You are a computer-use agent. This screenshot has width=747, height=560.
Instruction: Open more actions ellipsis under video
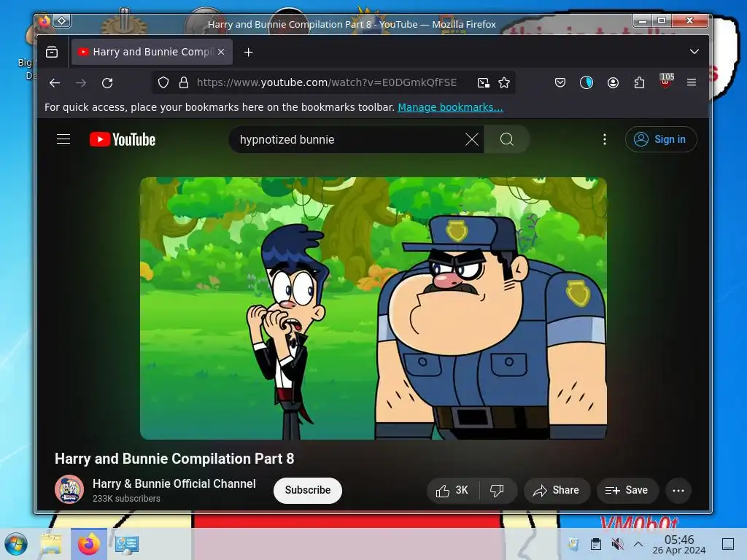click(678, 491)
